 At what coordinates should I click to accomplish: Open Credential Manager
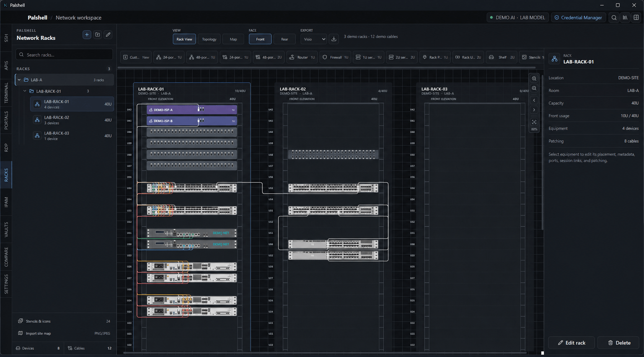pyautogui.click(x=578, y=18)
